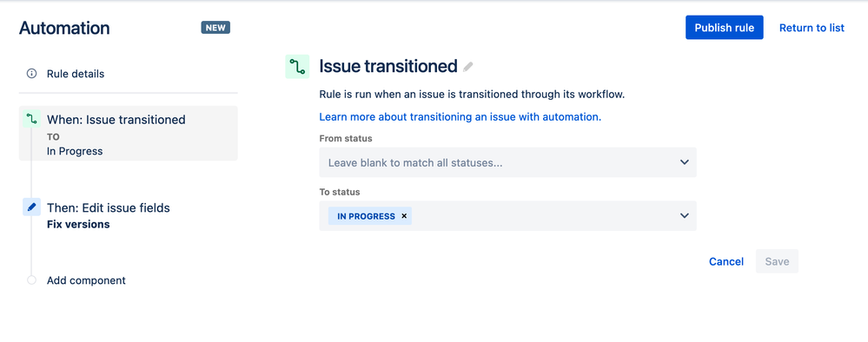Viewport: 868px width, 342px height.
Task: Click the large Issue transitioned trigger icon
Action: [x=297, y=67]
